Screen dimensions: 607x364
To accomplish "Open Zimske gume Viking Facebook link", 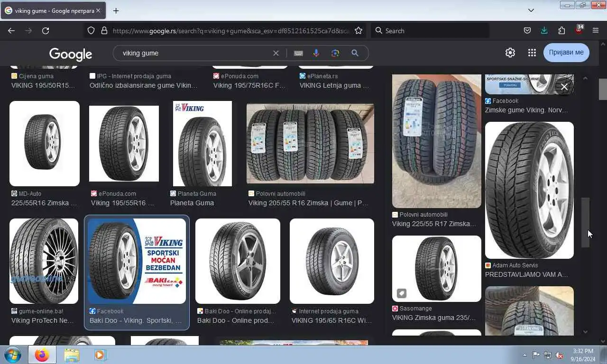I will tap(526, 110).
